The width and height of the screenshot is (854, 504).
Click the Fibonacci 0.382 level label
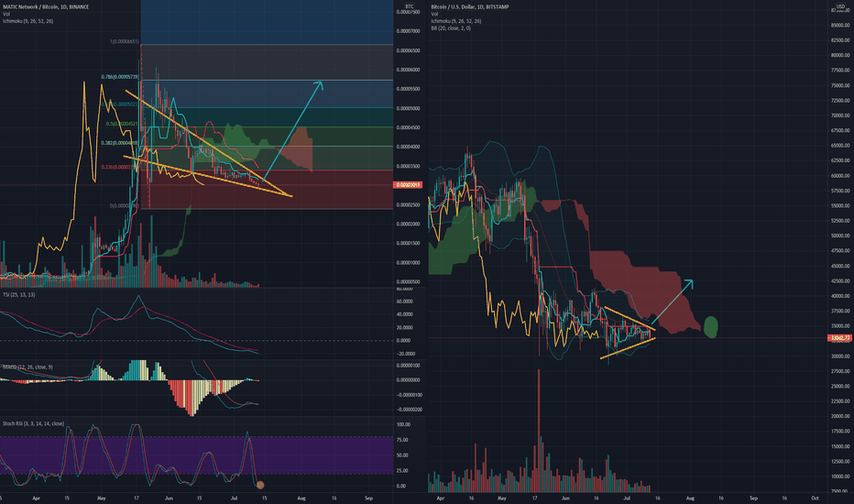click(x=120, y=143)
